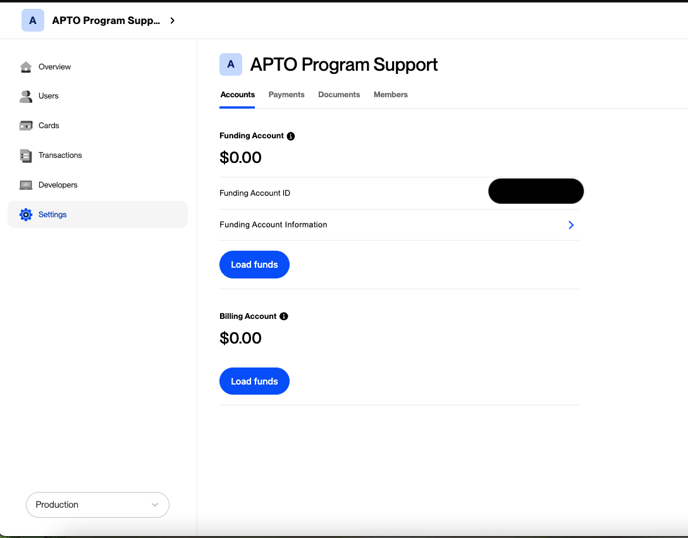Switch to the Payments tab
688x538 pixels.
coord(286,94)
